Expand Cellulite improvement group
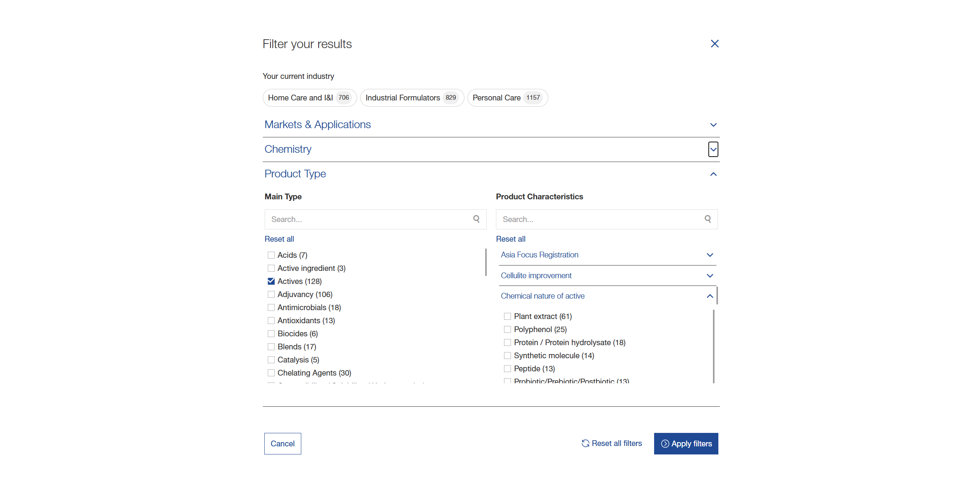 click(x=710, y=276)
